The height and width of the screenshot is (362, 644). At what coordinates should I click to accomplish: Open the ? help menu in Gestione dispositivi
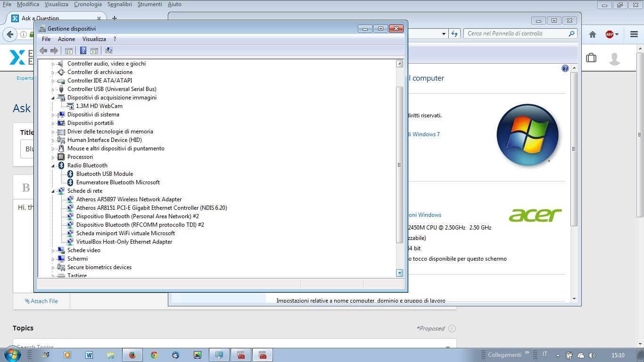(115, 39)
